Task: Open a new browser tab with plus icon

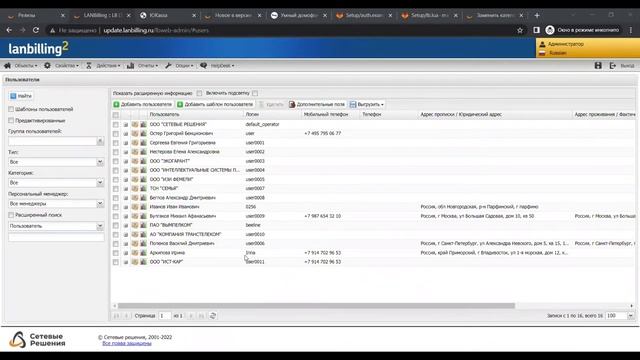Action: [x=537, y=15]
